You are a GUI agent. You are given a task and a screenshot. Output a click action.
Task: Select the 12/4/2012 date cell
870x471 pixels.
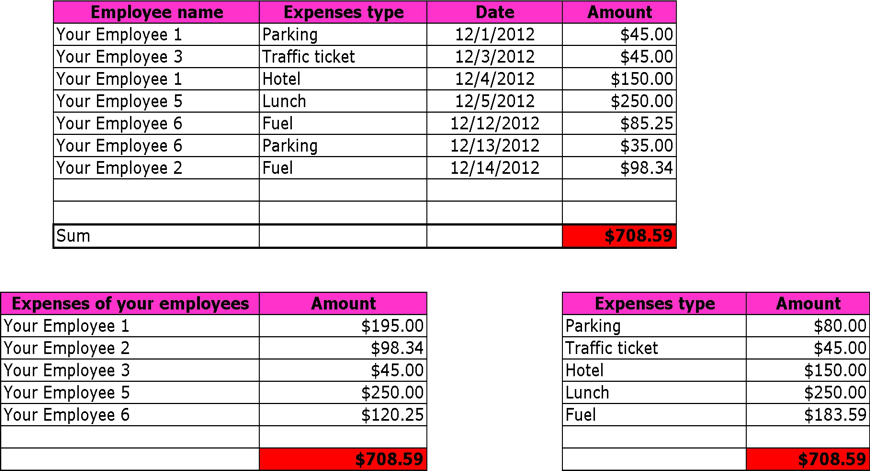[x=494, y=79]
